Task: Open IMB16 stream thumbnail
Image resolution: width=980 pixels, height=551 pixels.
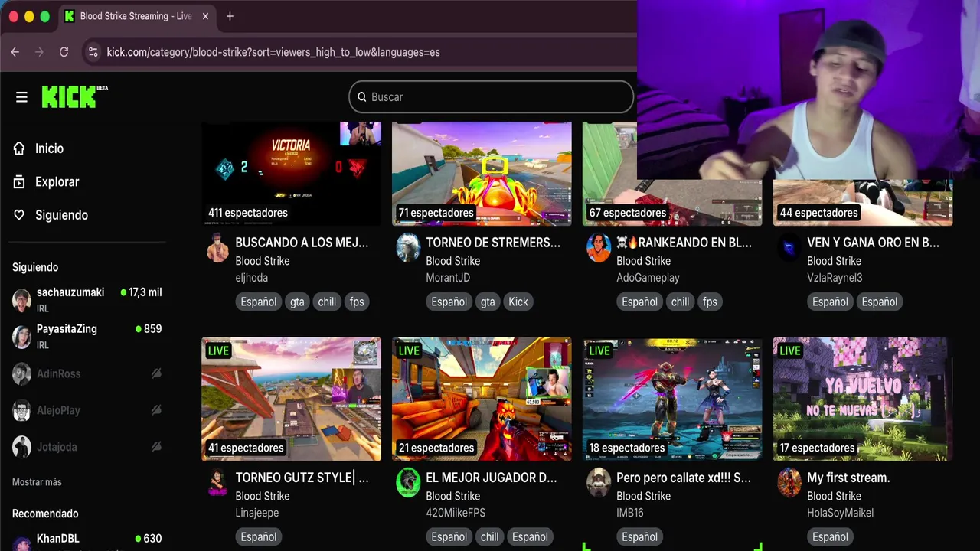Action: [672, 399]
